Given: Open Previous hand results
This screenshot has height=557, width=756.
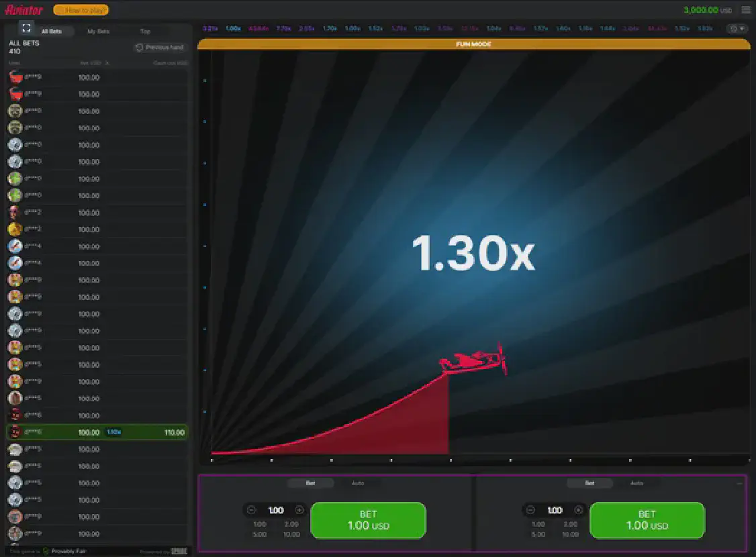Looking at the screenshot, I should click(159, 48).
